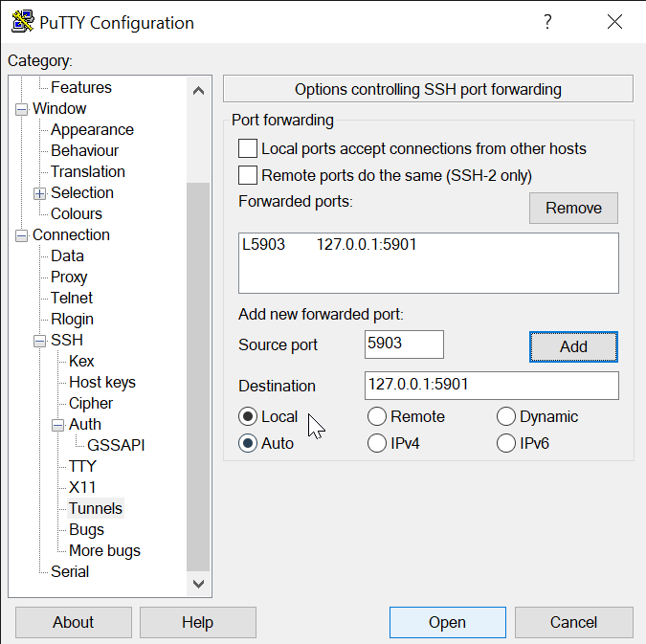This screenshot has width=646, height=644.
Task: Open the Rlogin category
Action: [x=72, y=319]
